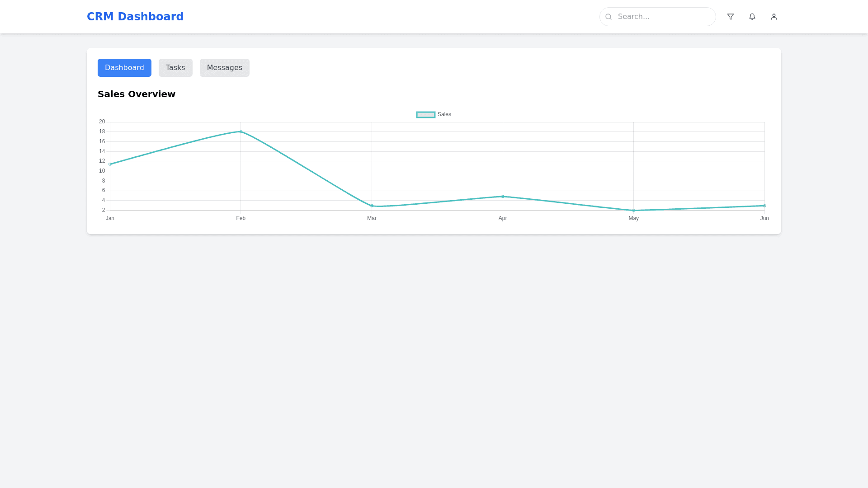The image size is (868, 488).
Task: Toggle Sales dataset via legend label
Action: tap(444, 115)
